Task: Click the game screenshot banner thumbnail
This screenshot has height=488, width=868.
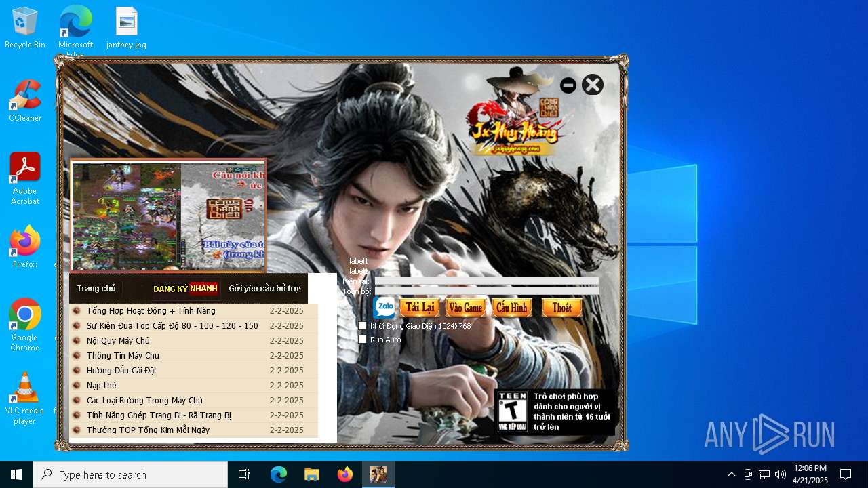Action: [168, 216]
